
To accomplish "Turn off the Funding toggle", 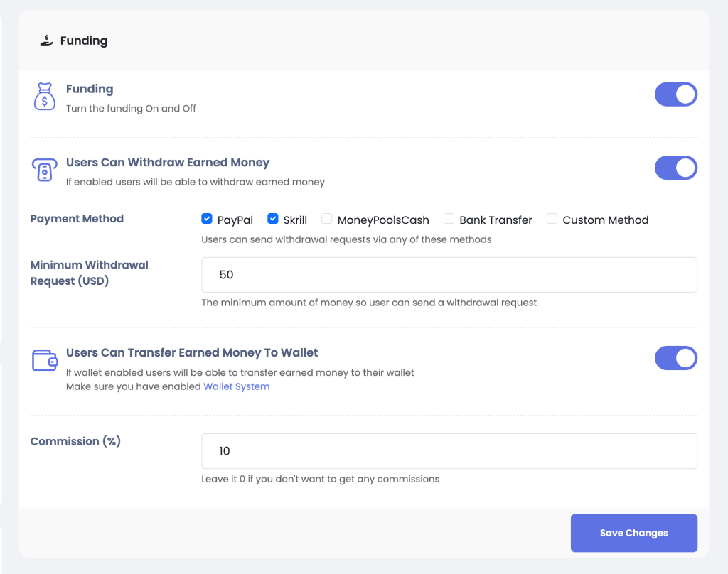I will pyautogui.click(x=676, y=94).
